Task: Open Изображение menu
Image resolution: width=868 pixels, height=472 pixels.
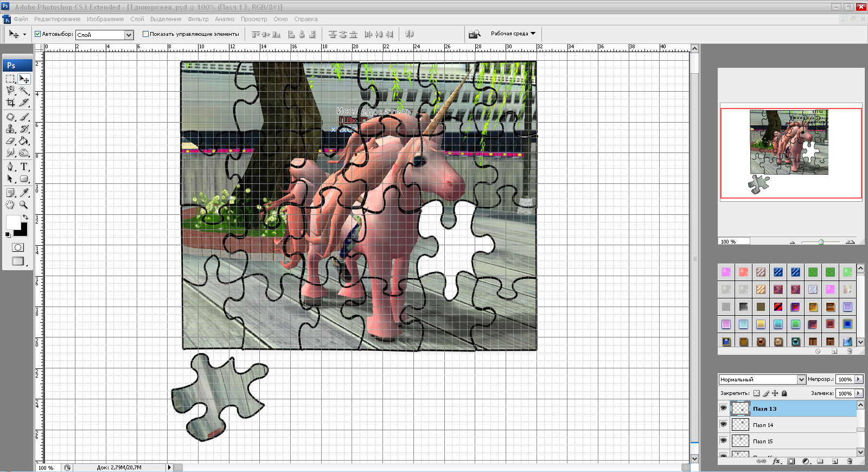Action: click(105, 19)
